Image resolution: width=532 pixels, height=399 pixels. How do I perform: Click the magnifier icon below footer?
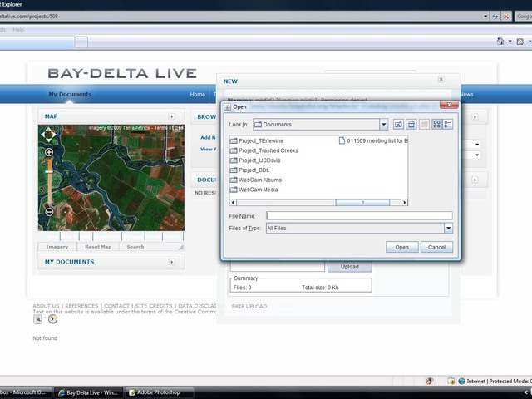point(37,319)
